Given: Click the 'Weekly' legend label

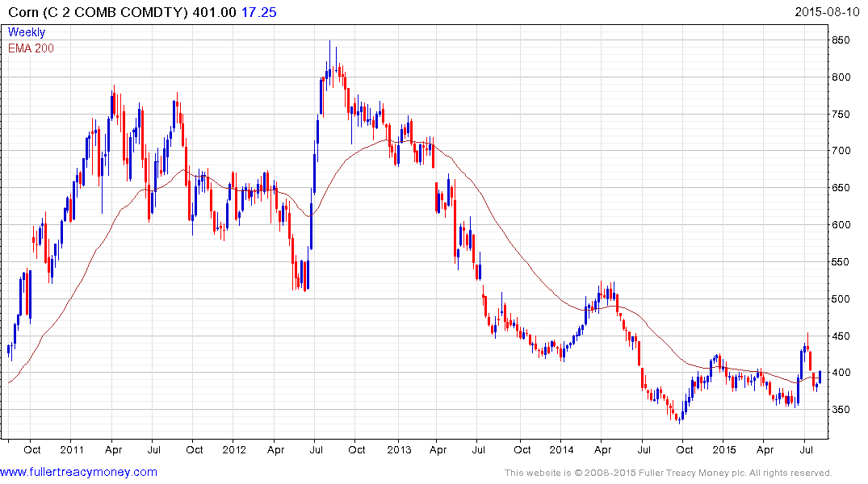Looking at the screenshot, I should click(x=27, y=32).
